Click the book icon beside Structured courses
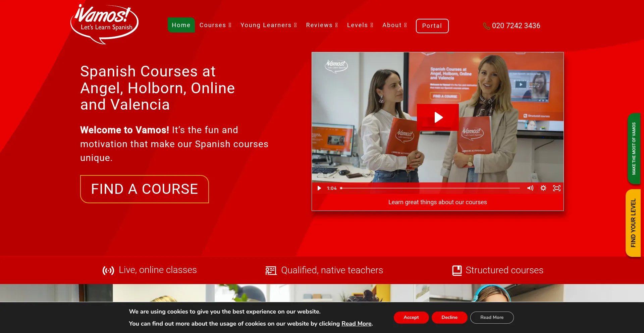Viewport: 644px width, 333px height. coord(457,270)
